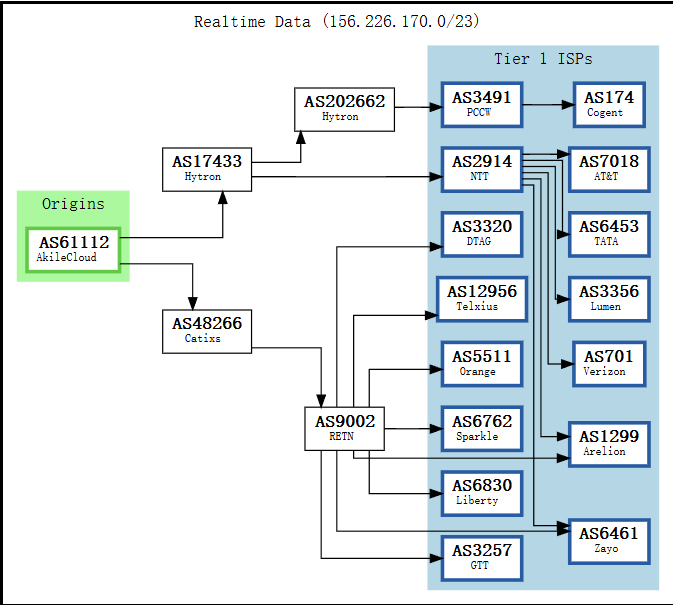Viewport: 673px width, 605px height.
Task: Click the AS3491 PCCW node
Action: pyautogui.click(x=481, y=104)
